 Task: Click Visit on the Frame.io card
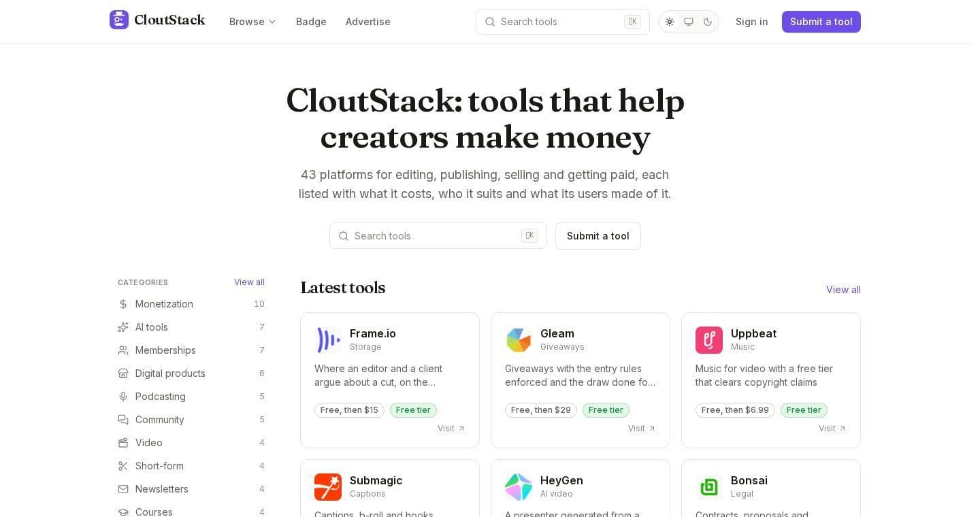point(451,429)
